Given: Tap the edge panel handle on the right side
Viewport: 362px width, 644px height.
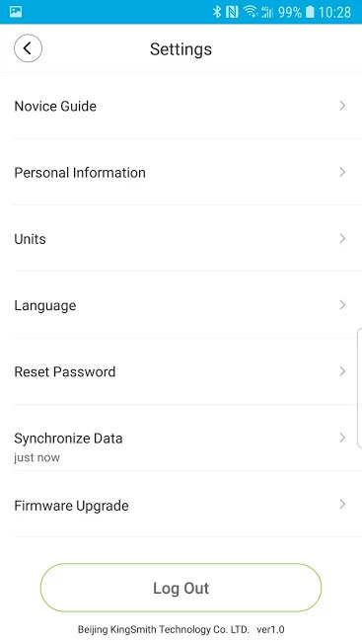Looking at the screenshot, I should 360,387.
